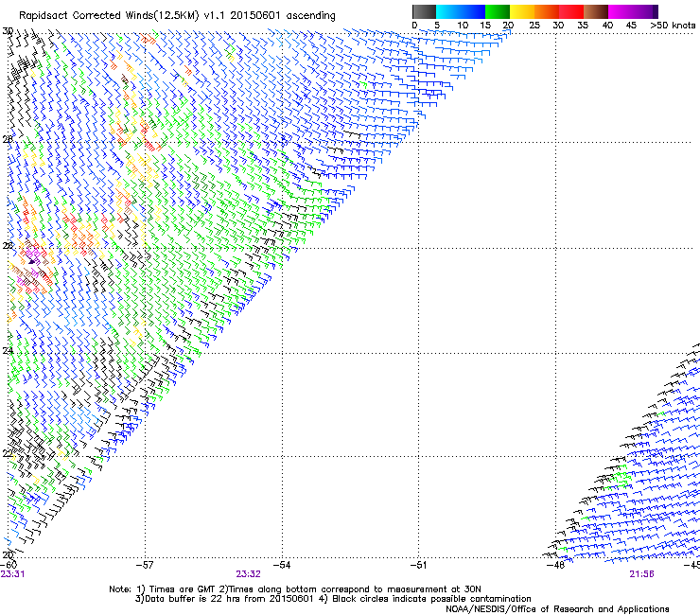The width and height of the screenshot is (700, 615).
Task: Click the purple time label '23:31'
Action: pos(12,574)
